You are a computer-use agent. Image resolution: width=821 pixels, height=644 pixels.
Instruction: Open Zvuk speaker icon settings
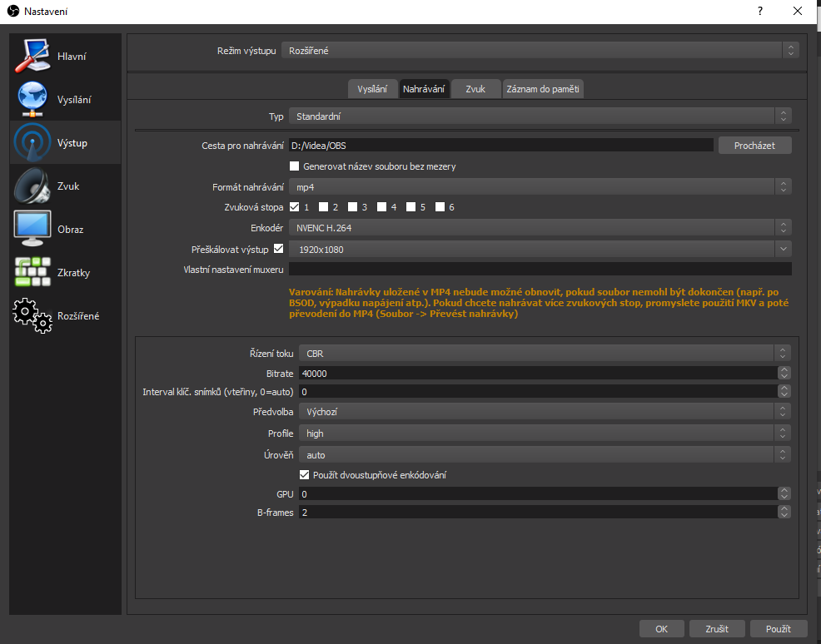(x=32, y=186)
